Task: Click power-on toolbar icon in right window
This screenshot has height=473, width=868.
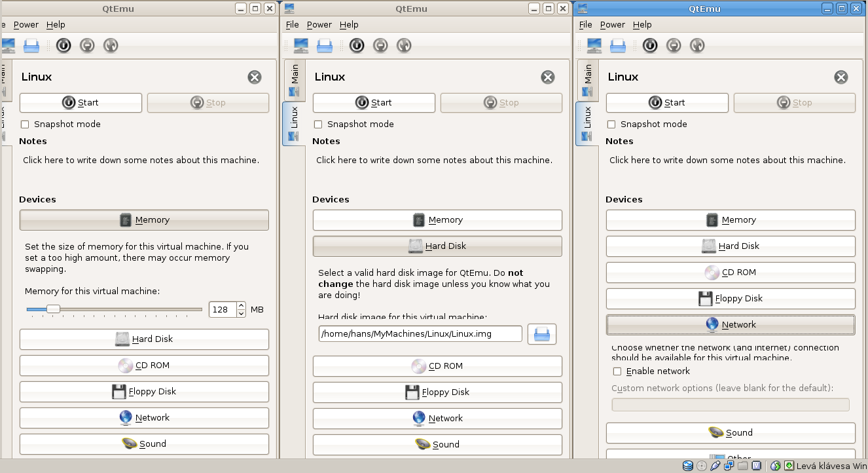Action: pyautogui.click(x=650, y=45)
